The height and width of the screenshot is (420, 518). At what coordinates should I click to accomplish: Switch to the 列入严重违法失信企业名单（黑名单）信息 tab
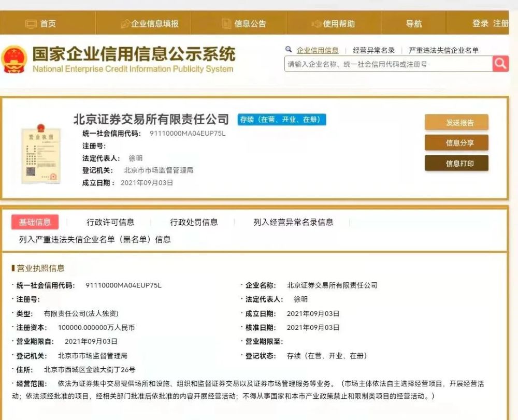[x=95, y=239]
